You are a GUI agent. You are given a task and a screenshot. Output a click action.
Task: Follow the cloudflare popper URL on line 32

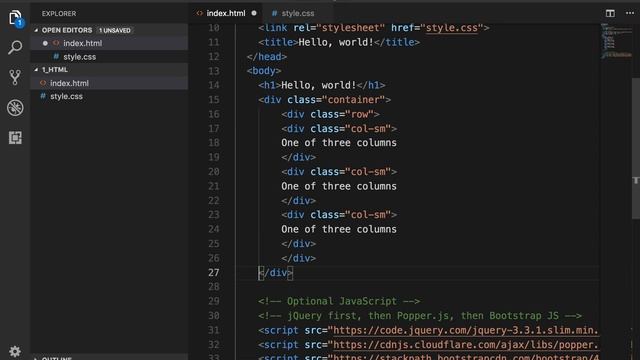466,345
